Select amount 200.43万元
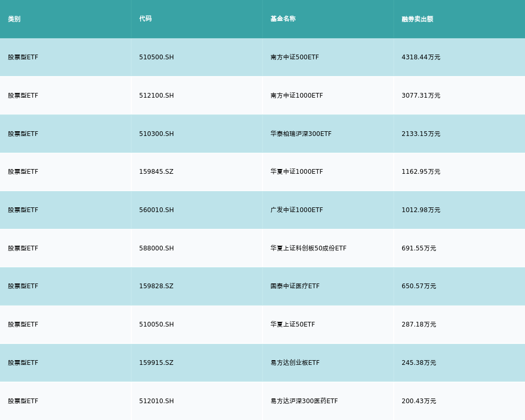This screenshot has width=525, height=420. (x=419, y=401)
